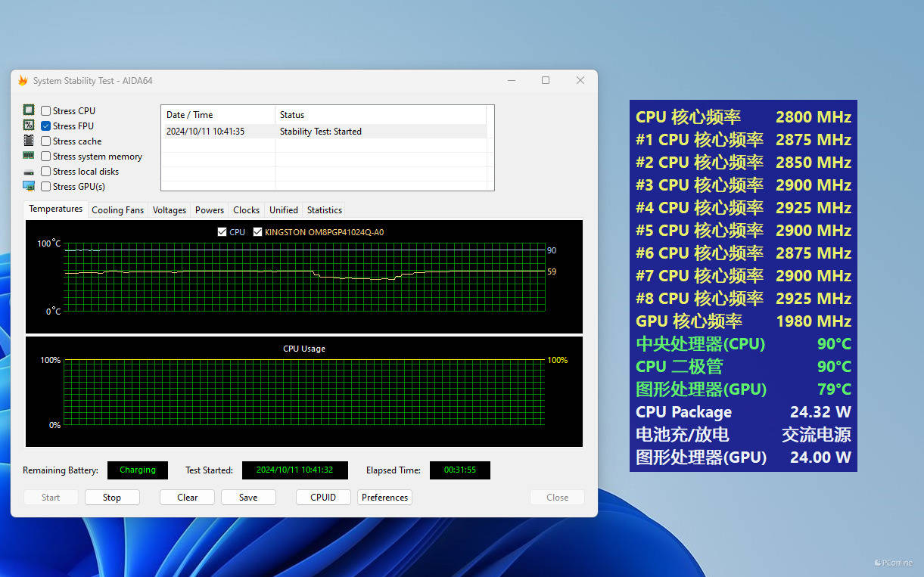
Task: Click the RAM module icon beside Stress system memory
Action: tap(29, 156)
